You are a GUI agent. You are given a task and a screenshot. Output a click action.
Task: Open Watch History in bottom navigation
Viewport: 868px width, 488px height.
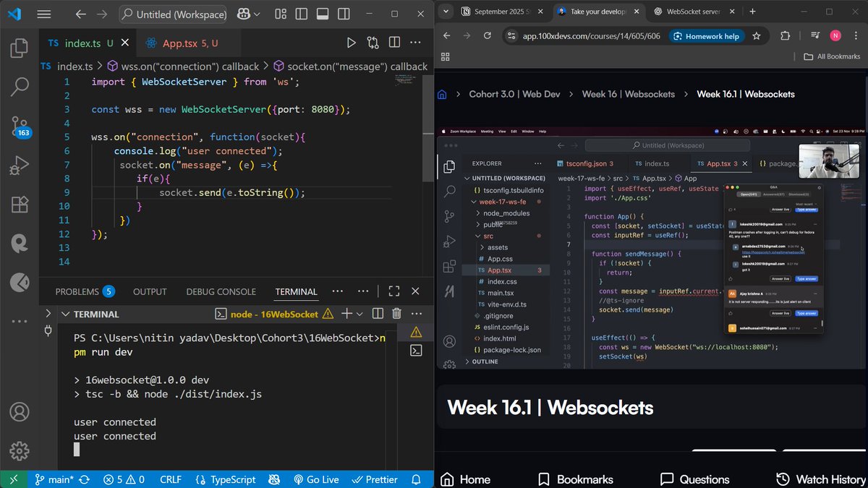click(x=820, y=479)
